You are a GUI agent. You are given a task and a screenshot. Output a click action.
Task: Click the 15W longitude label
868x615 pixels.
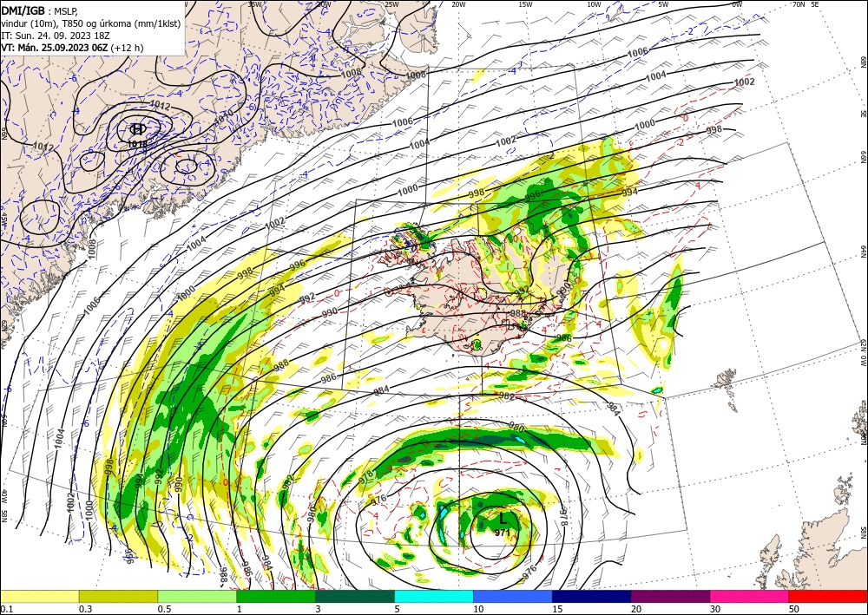point(526,4)
